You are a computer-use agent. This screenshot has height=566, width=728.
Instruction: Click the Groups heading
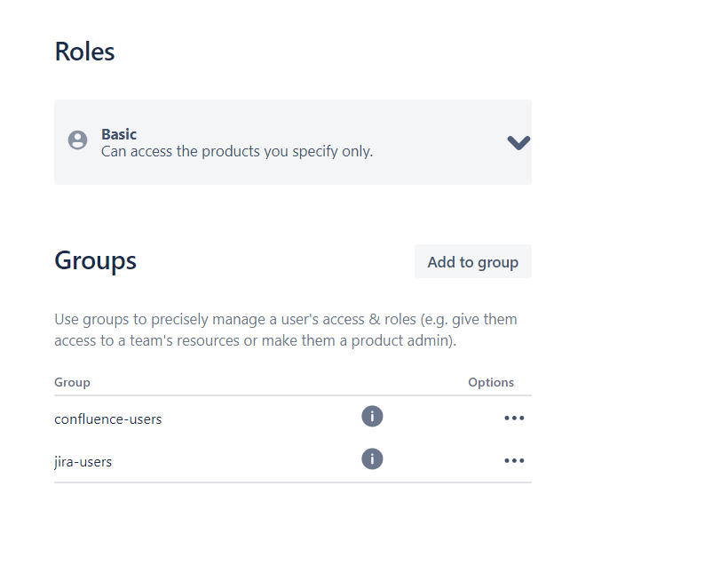point(95,260)
